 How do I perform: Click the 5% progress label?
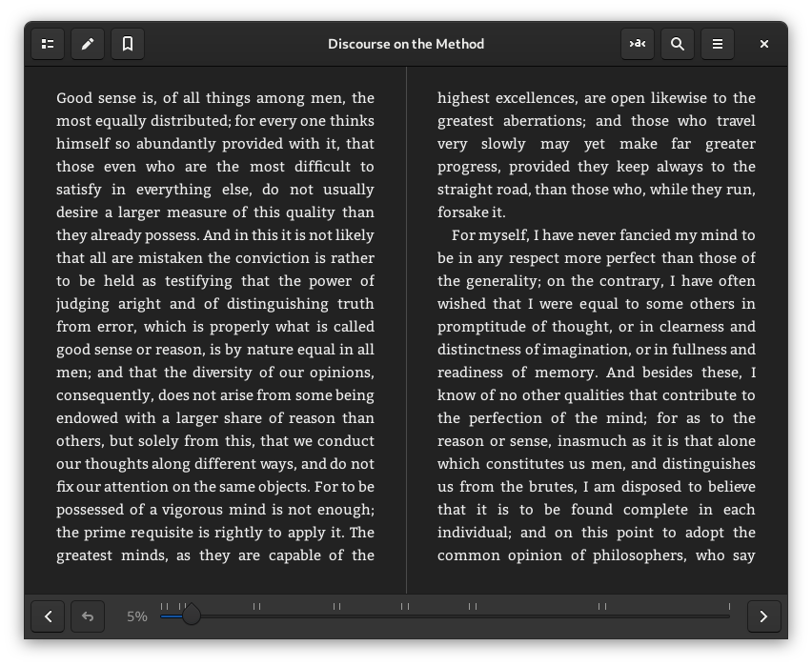coord(137,616)
